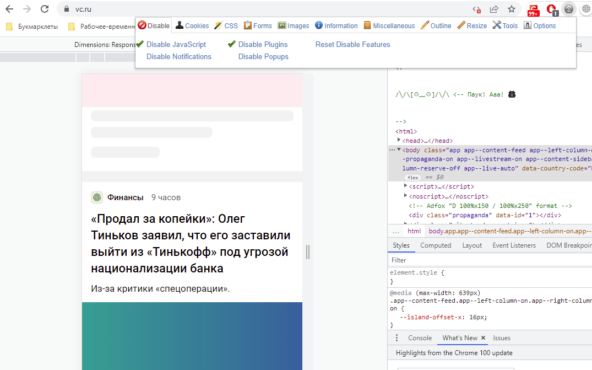This screenshot has width=592, height=370.
Task: Click the Dimensions: Responsive dropdown
Action: click(105, 45)
